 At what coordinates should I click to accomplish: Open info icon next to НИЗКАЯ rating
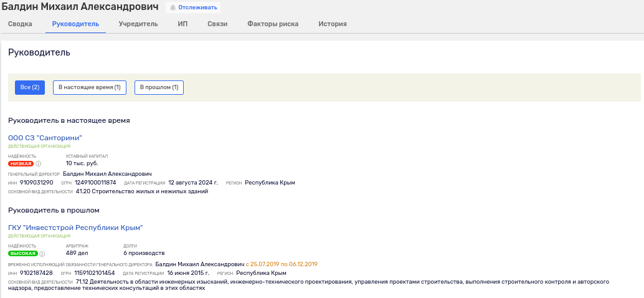click(39, 163)
